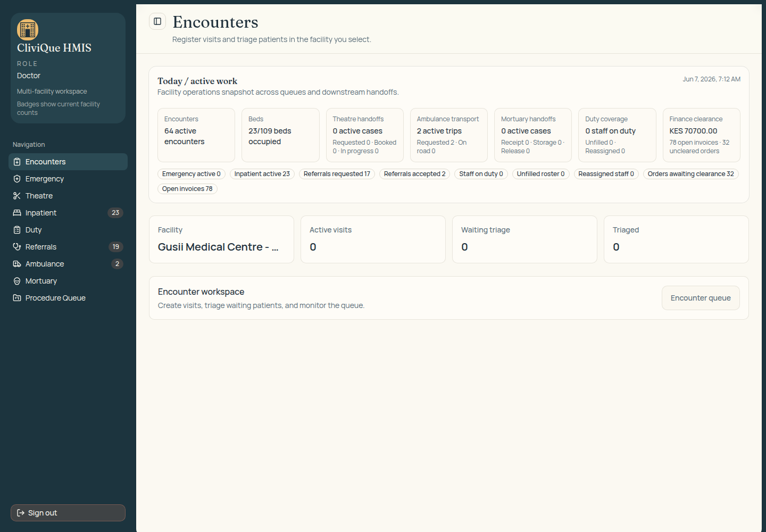Click the Emergency shield icon in navigation
Screen dimensions: 766x532
(x=17, y=179)
